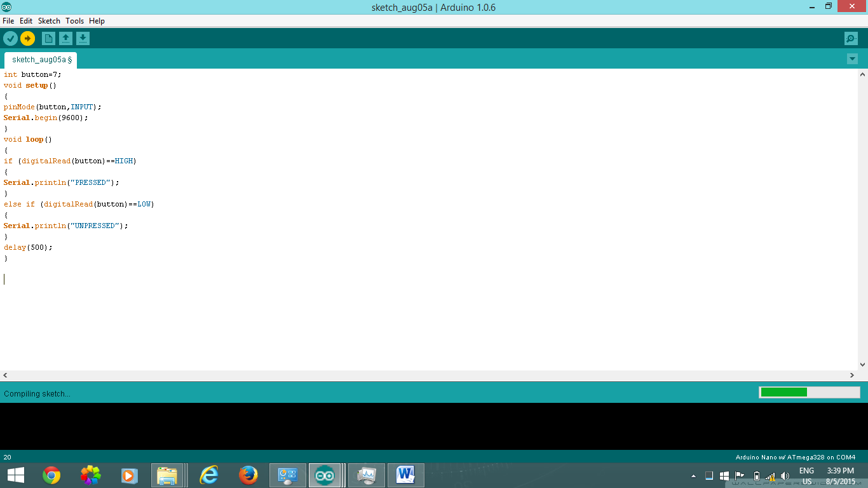Image resolution: width=868 pixels, height=488 pixels.
Task: Restore down the Arduino window
Action: [828, 6]
